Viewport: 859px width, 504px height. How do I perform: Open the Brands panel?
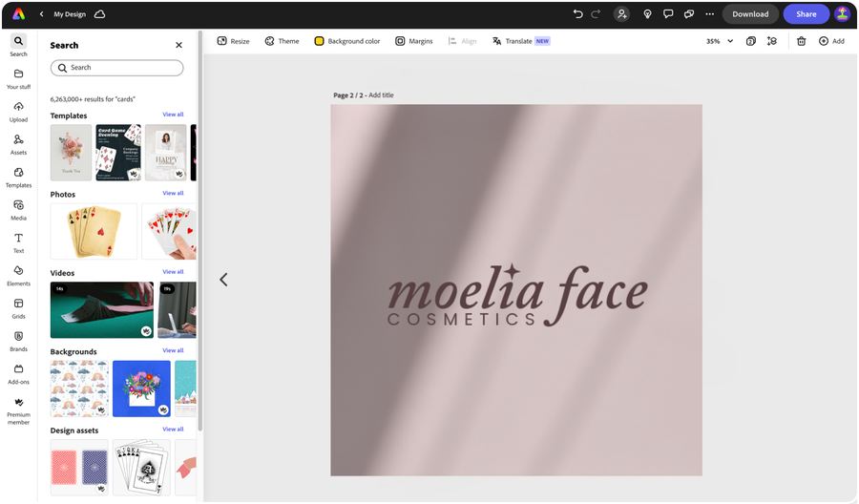pos(18,342)
